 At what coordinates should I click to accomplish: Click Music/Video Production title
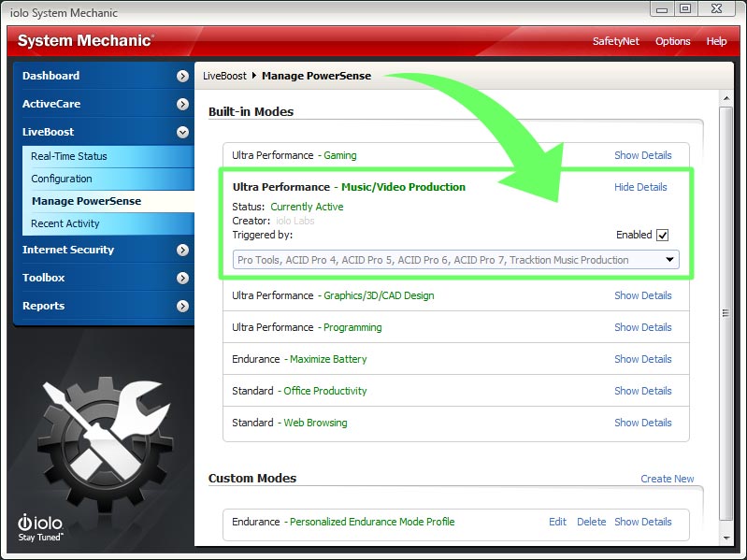tap(403, 187)
